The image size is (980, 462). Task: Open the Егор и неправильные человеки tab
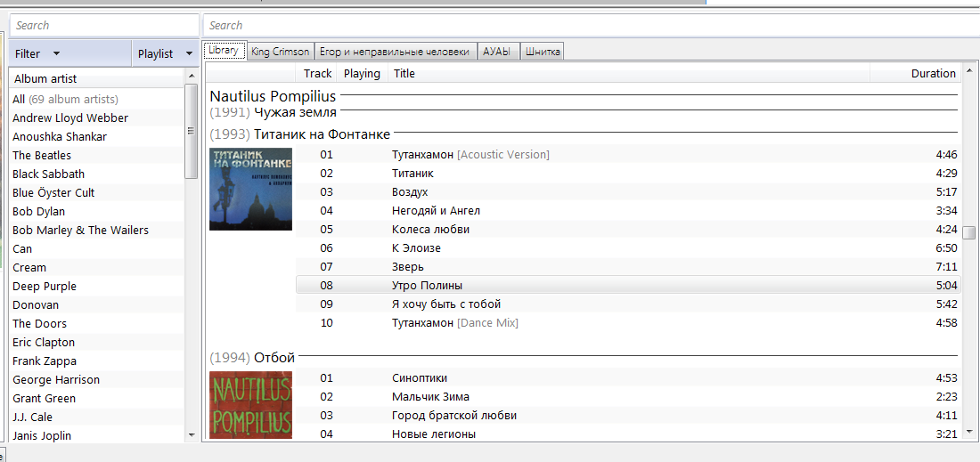pos(395,52)
